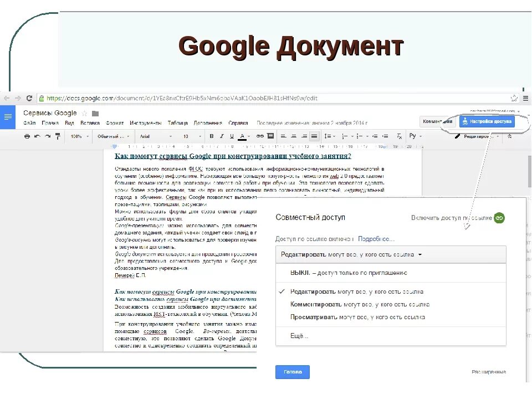Viewport: 532px width, 399px height.
Task: Open the bulleted list options
Action: coord(362,136)
